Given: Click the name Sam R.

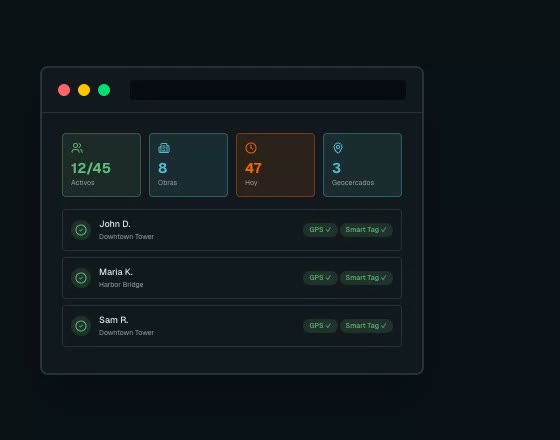Looking at the screenshot, I should 114,320.
